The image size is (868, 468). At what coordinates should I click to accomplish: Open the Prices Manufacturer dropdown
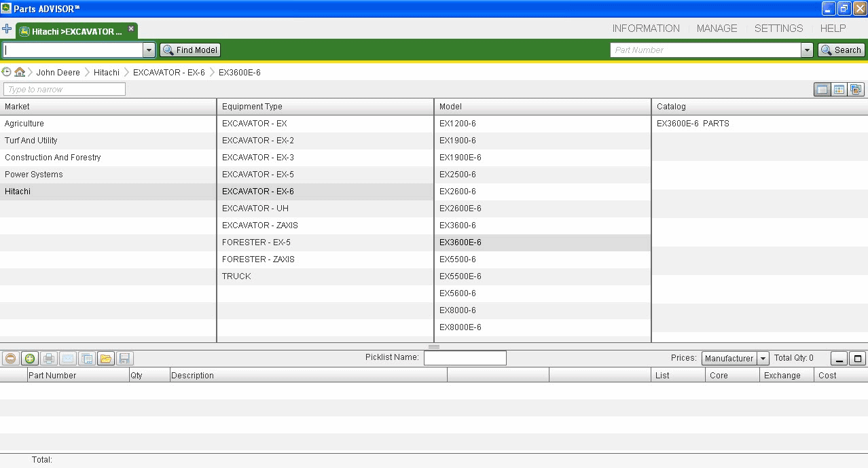763,359
